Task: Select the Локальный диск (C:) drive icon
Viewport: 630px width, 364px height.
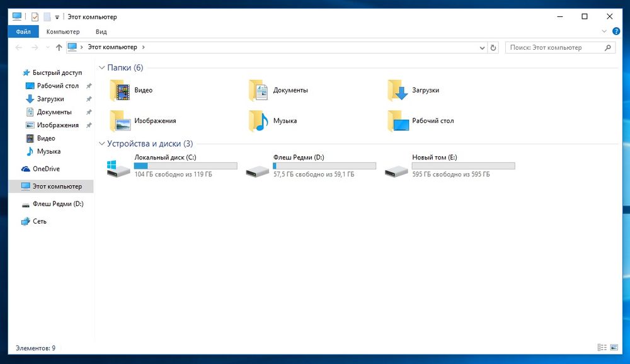Action: (x=118, y=168)
